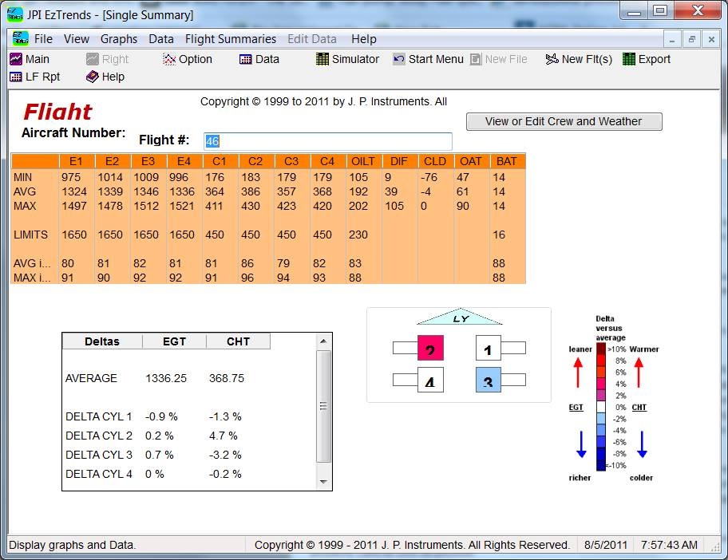Click in the Flight # input field
This screenshot has width=728, height=560.
[327, 141]
